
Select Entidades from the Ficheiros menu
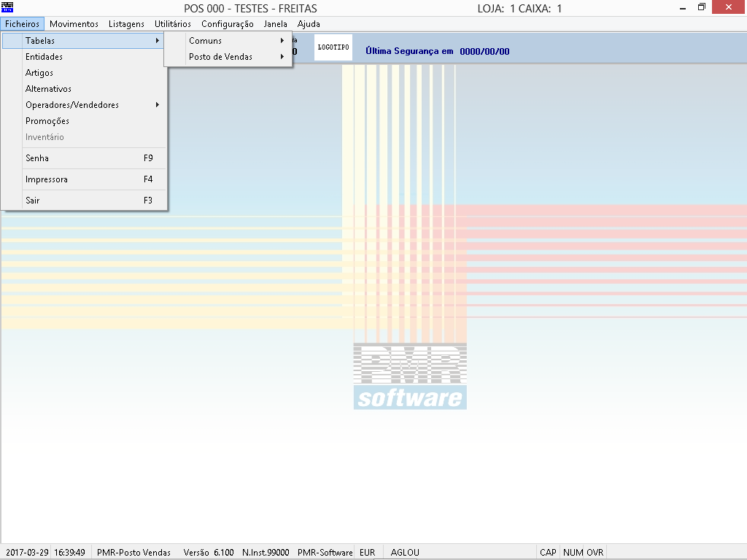point(44,57)
